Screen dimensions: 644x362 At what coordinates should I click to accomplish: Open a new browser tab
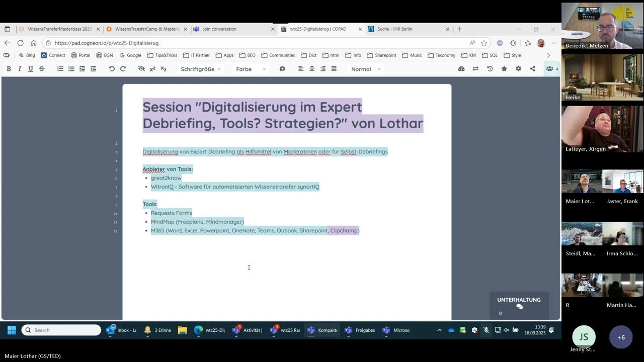(x=459, y=29)
